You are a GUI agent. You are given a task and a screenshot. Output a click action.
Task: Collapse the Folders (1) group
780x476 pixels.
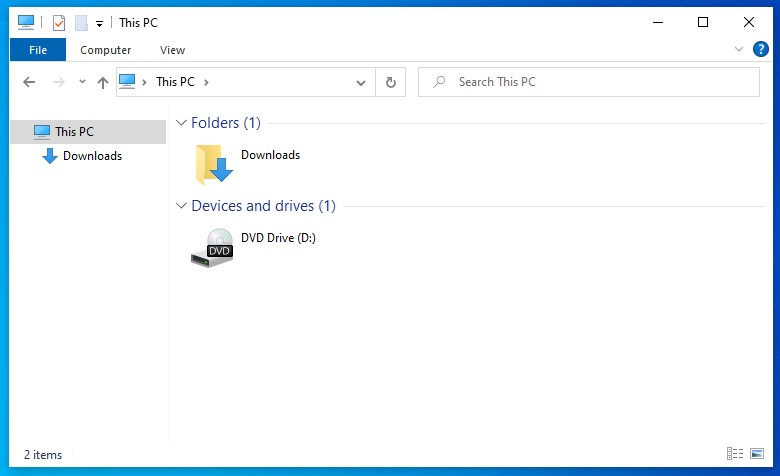pos(181,123)
